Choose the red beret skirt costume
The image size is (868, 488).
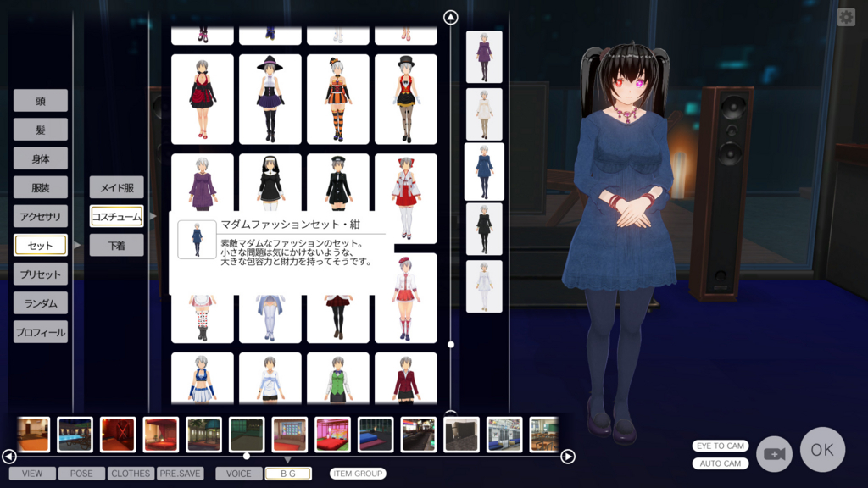pos(406,298)
